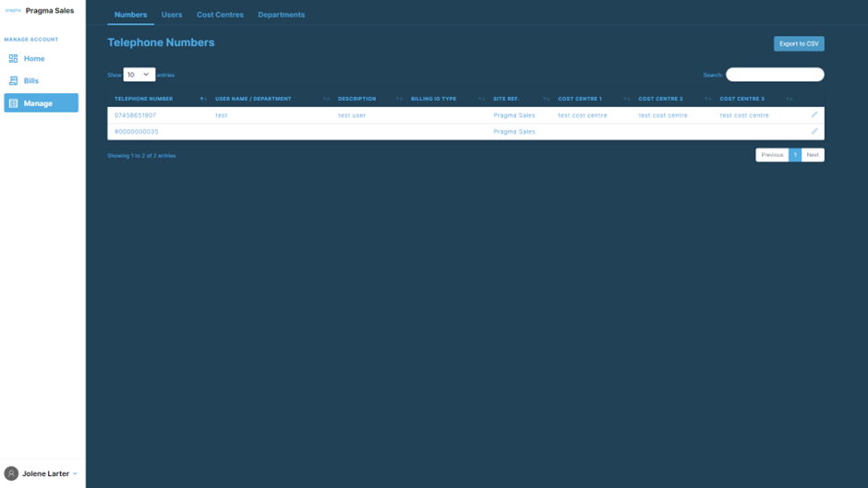This screenshot has width=868, height=488.
Task: Switch to the Users tab
Action: point(172,15)
